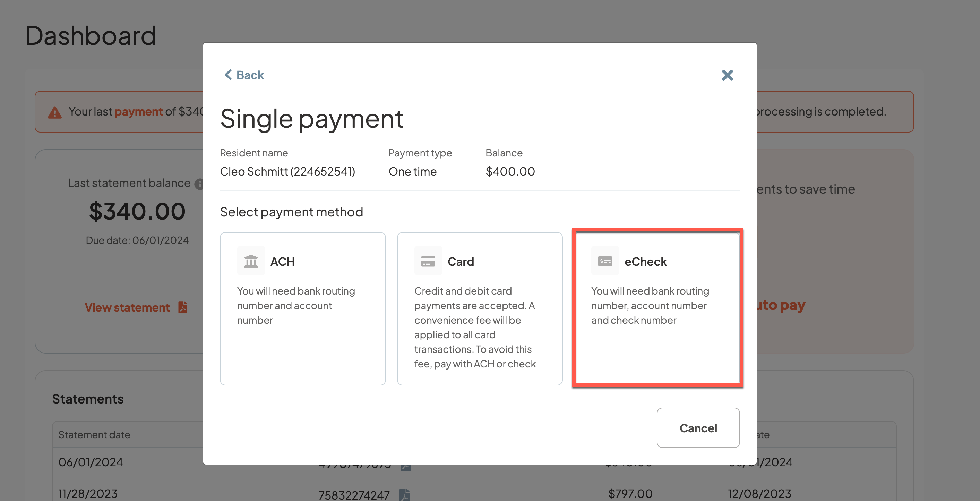This screenshot has height=501, width=980.
Task: Choose eCheck payment method option
Action: coord(657,308)
